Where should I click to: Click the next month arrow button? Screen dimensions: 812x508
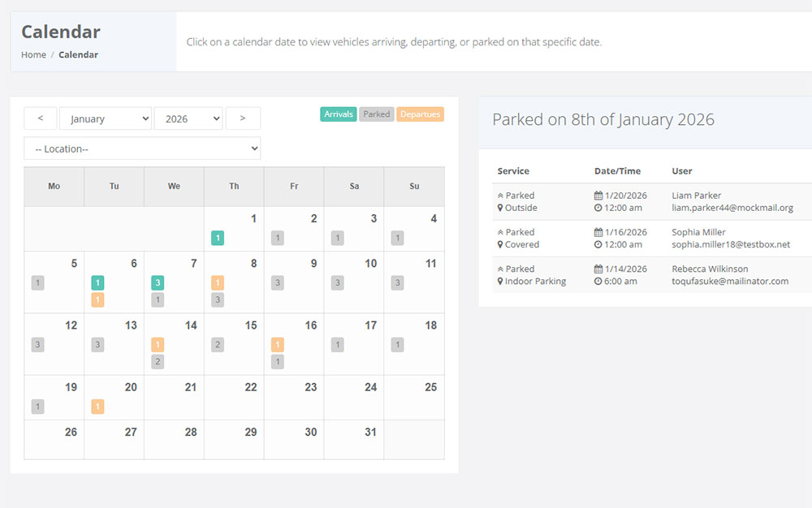pyautogui.click(x=243, y=118)
